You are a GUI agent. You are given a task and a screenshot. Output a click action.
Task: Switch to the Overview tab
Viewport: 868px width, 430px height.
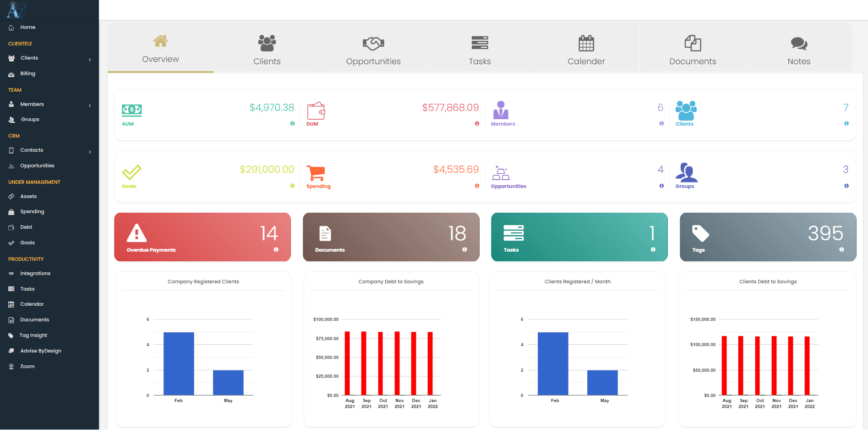[x=160, y=48]
